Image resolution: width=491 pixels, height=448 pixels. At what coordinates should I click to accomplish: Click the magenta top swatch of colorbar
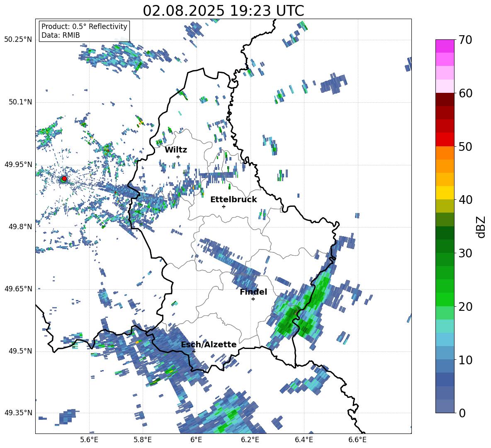coord(445,46)
